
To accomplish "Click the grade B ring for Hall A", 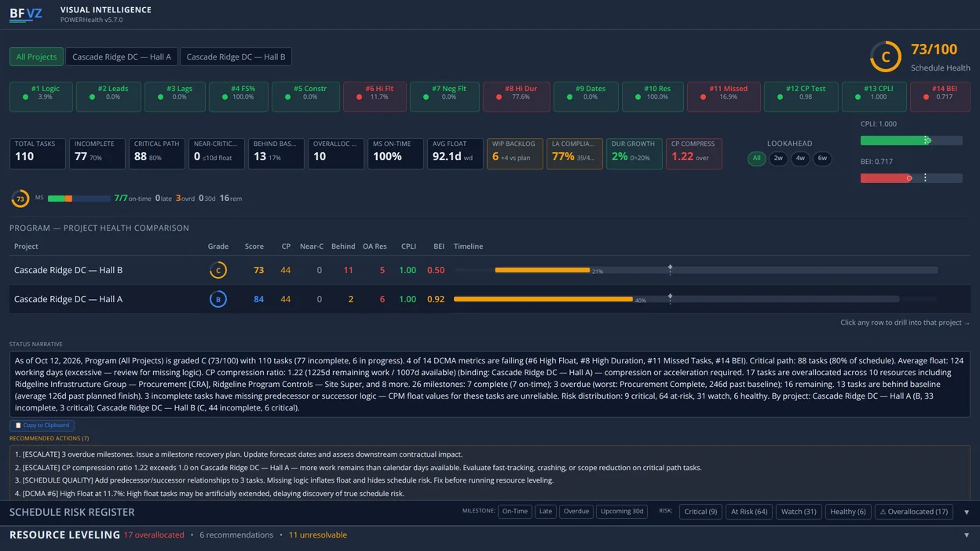I will tap(218, 299).
